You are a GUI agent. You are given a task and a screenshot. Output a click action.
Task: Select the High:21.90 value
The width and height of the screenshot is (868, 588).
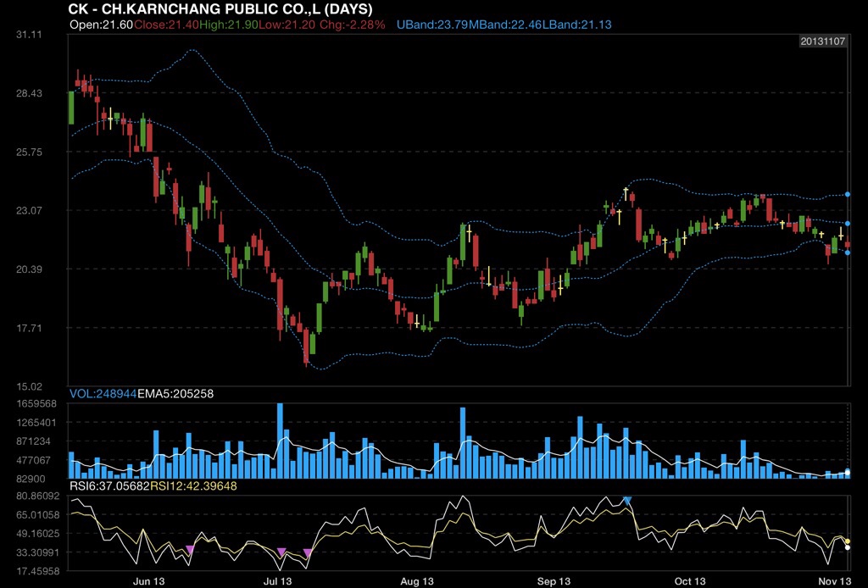229,25
